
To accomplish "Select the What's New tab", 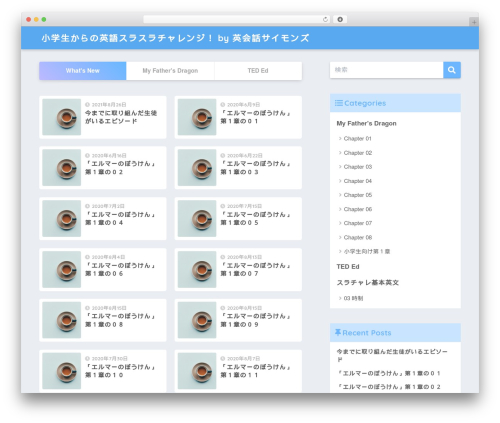I will coord(83,71).
